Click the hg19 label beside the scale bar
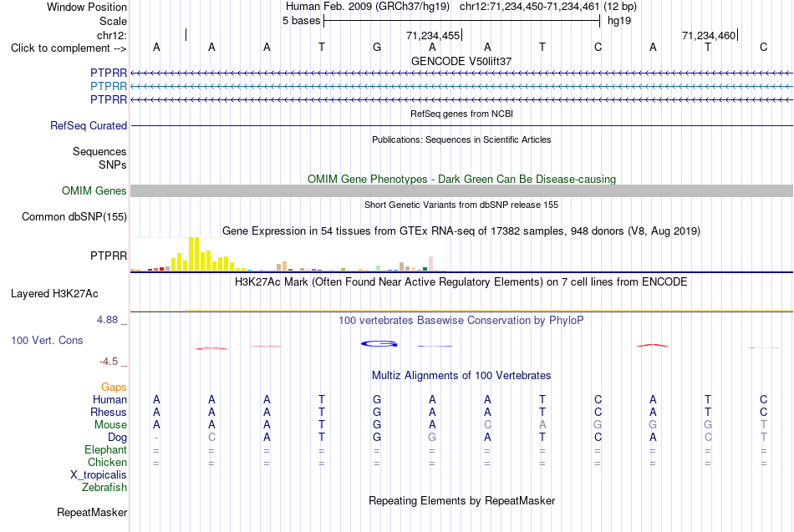 619,21
